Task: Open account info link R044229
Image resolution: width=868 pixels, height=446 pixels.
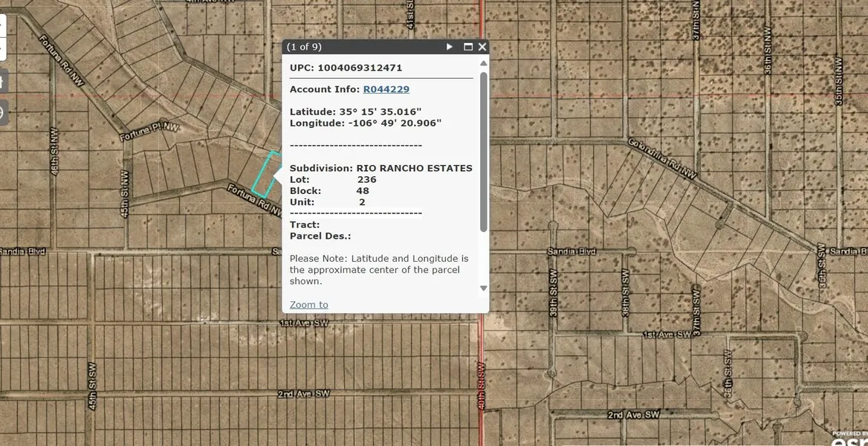Action: 386,89
